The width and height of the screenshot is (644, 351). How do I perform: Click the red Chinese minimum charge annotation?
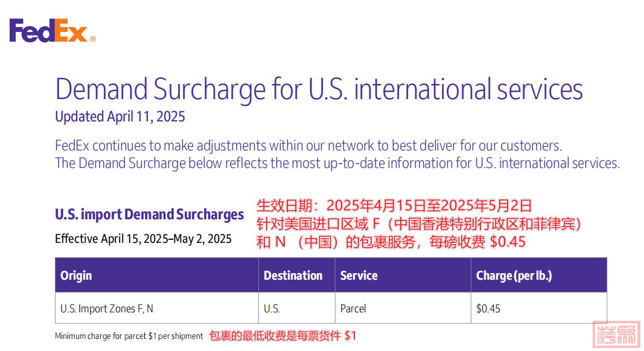[282, 336]
